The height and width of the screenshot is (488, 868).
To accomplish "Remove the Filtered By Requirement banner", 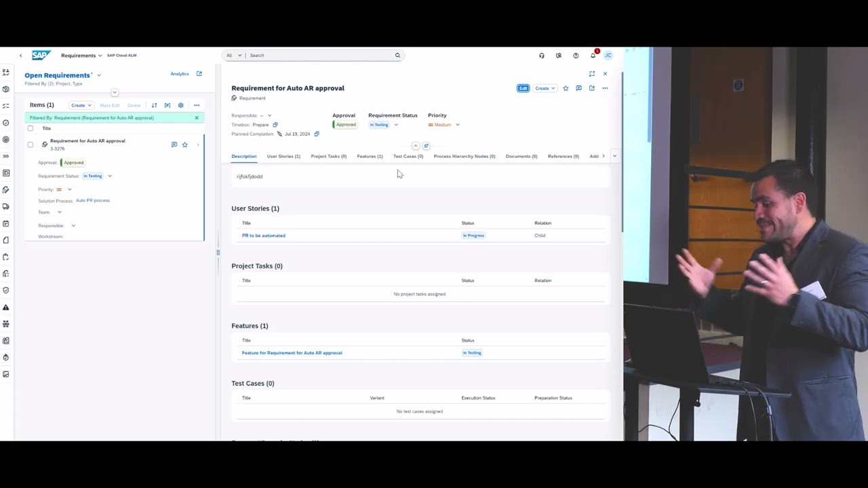I will (197, 118).
